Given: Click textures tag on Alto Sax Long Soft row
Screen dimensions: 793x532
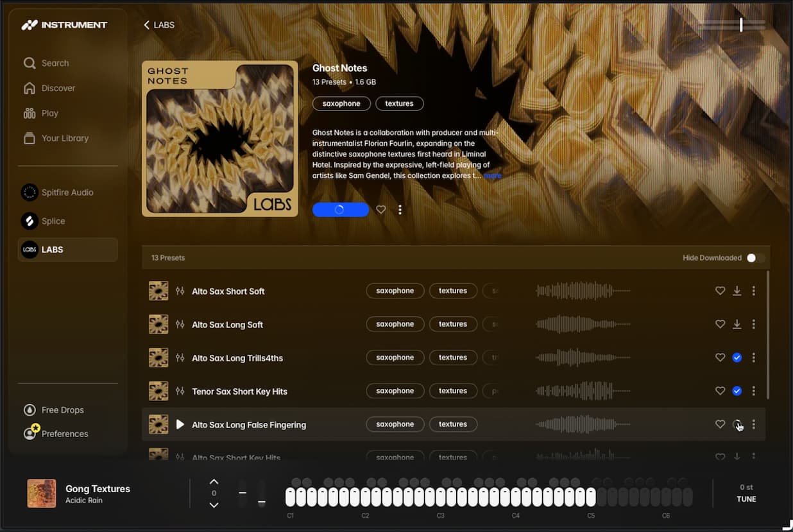Looking at the screenshot, I should 453,324.
